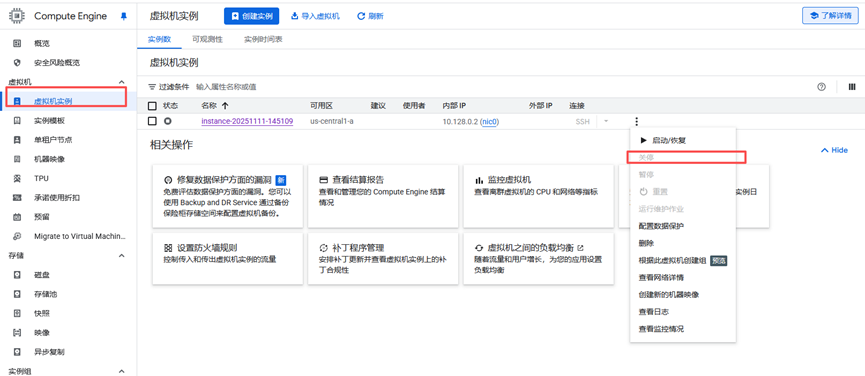Screen dimensions: 865x376
Task: Click the 概览 sidebar icon
Action: [17, 44]
